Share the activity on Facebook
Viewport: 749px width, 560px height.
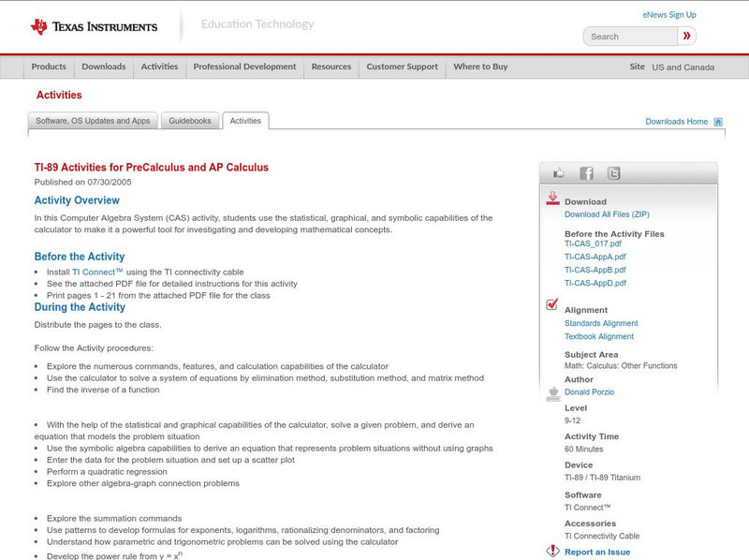point(586,173)
